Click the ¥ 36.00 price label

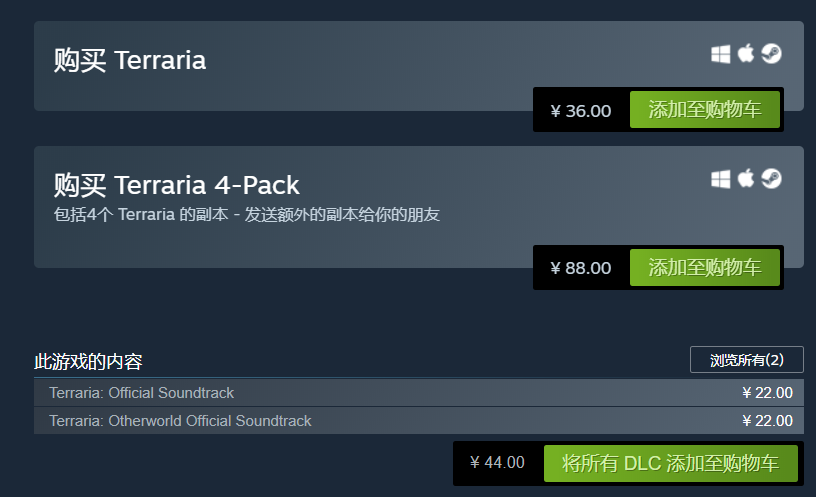[x=581, y=111]
